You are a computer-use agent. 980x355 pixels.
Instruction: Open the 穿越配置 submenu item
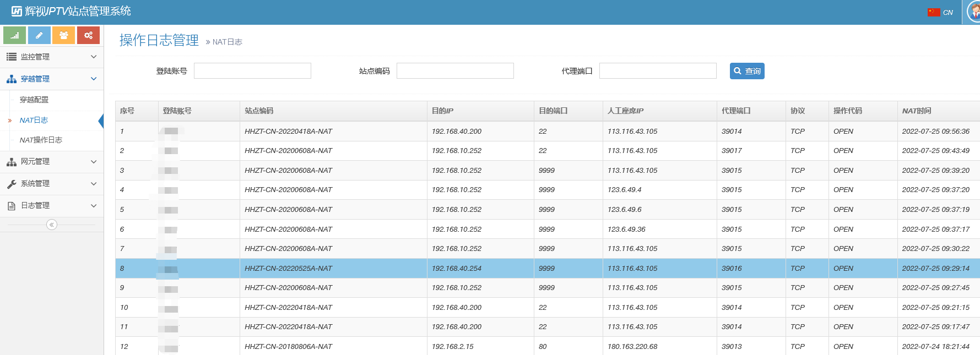[34, 100]
